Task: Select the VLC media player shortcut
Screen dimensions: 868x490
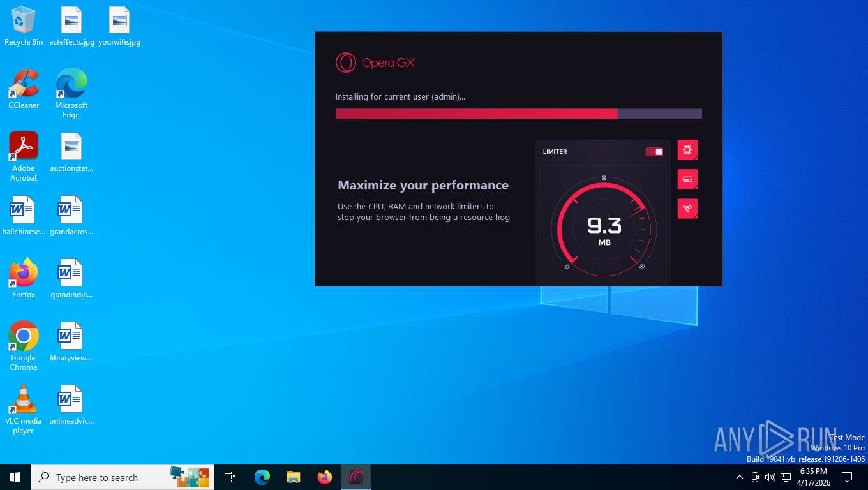Action: click(24, 410)
